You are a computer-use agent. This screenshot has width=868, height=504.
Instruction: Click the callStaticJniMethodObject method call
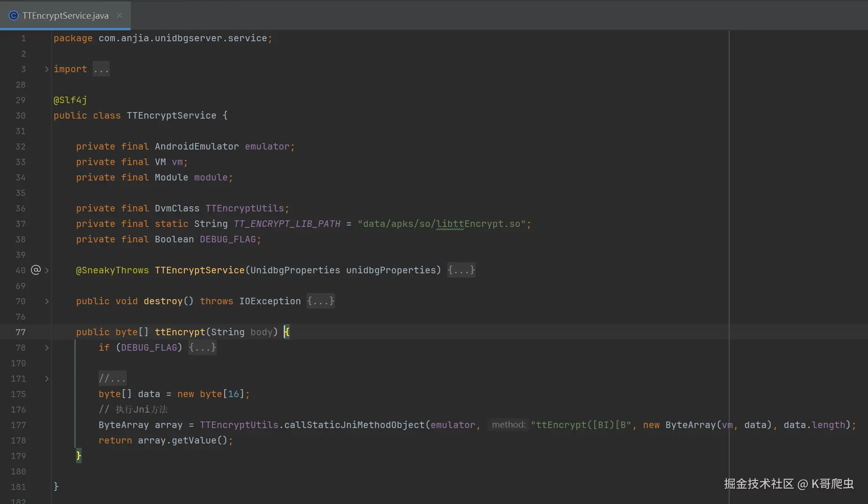pyautogui.click(x=355, y=425)
